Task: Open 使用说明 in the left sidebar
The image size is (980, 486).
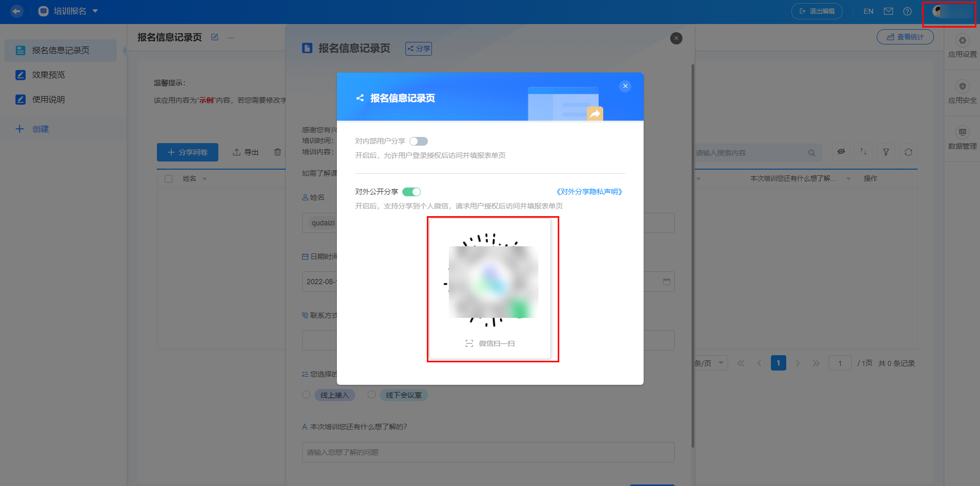Action: (49, 99)
